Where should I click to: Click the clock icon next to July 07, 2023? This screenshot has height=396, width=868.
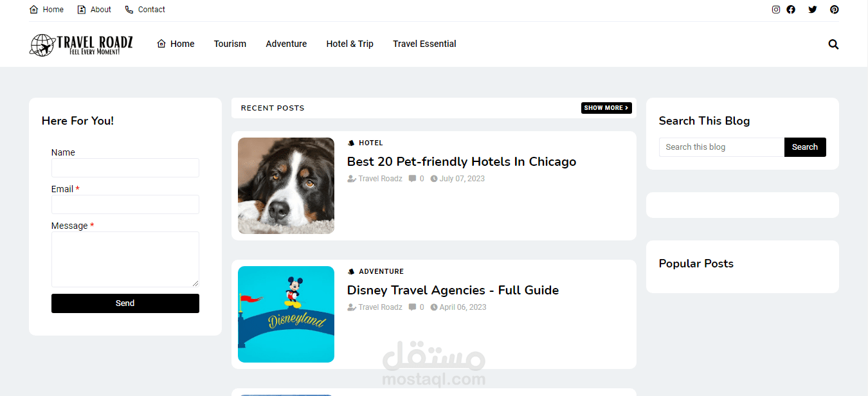point(434,179)
